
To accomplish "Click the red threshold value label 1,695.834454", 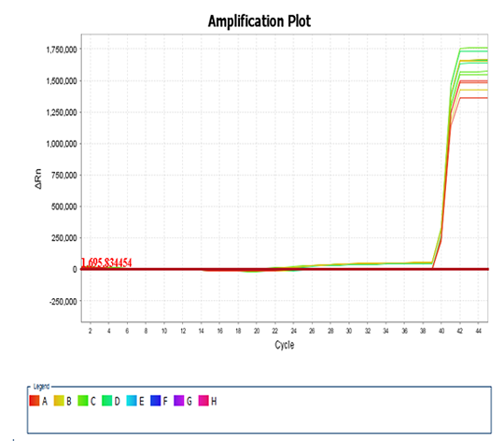I will [x=106, y=263].
